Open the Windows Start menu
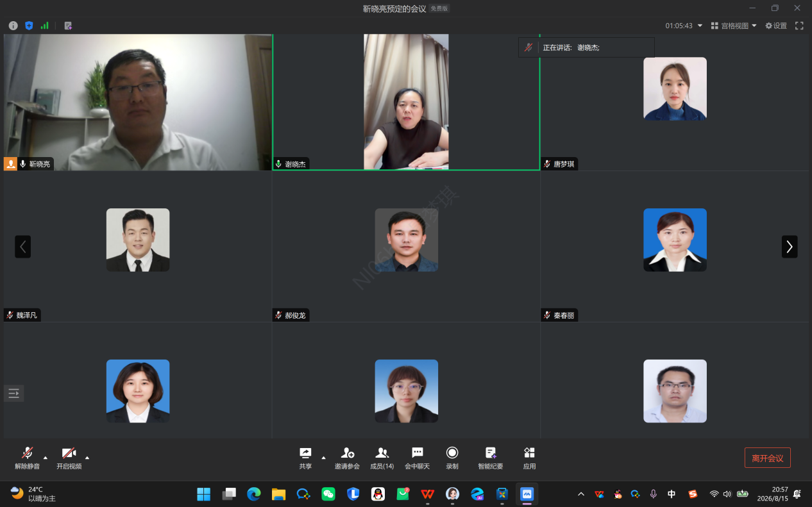 pos(203,494)
